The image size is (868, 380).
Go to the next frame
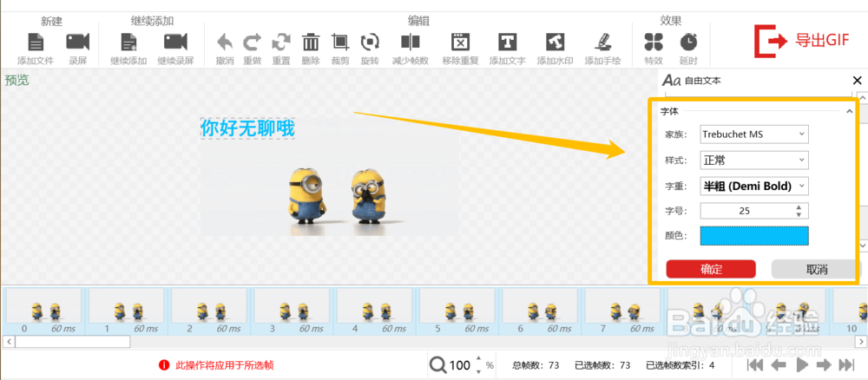coord(824,365)
